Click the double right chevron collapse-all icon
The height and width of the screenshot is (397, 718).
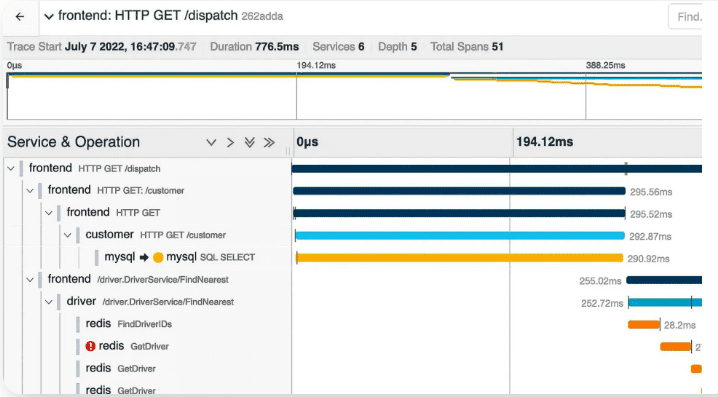point(269,142)
